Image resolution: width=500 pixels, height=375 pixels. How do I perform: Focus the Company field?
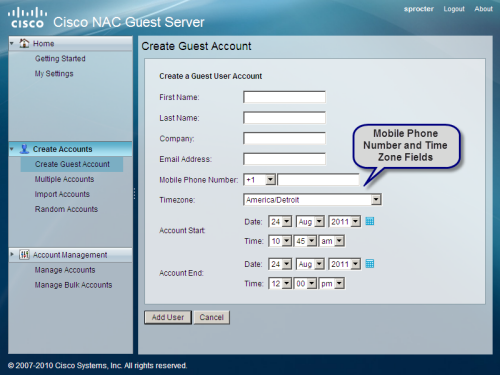point(284,139)
